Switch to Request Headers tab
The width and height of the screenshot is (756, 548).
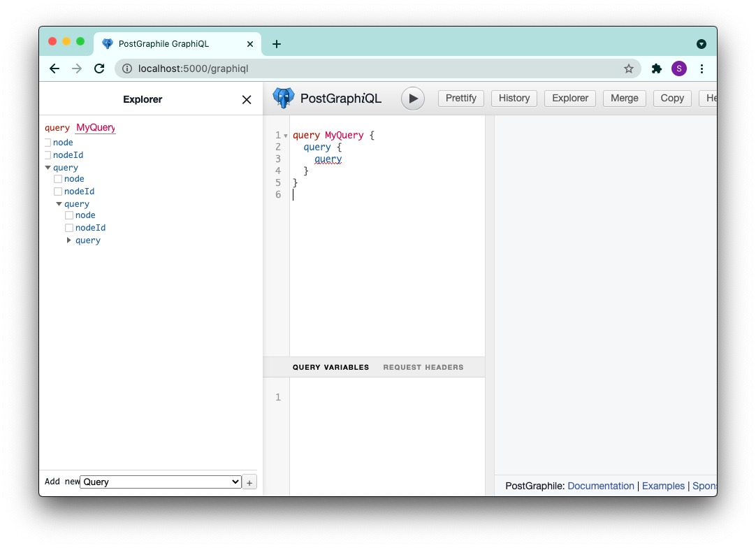423,367
